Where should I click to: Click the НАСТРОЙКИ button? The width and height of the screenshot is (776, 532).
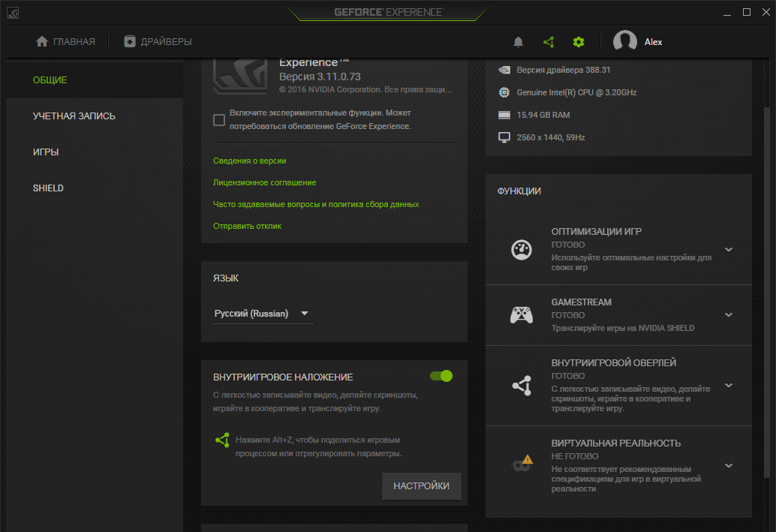tap(422, 486)
